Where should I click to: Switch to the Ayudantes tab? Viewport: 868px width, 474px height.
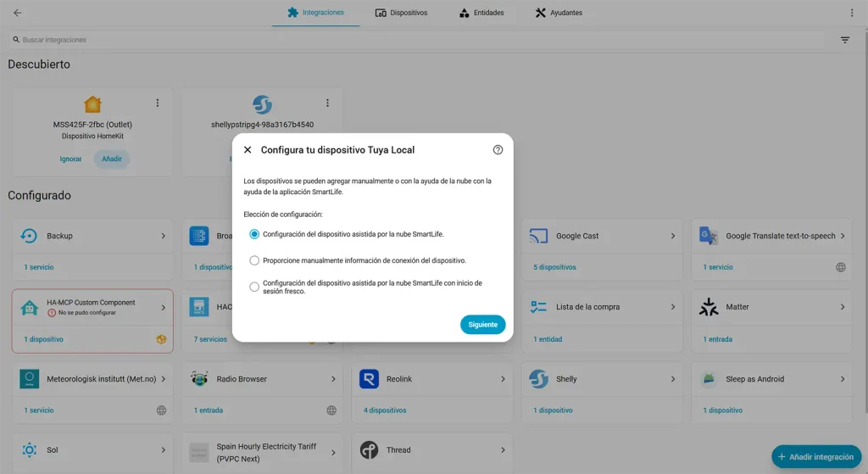pos(559,13)
